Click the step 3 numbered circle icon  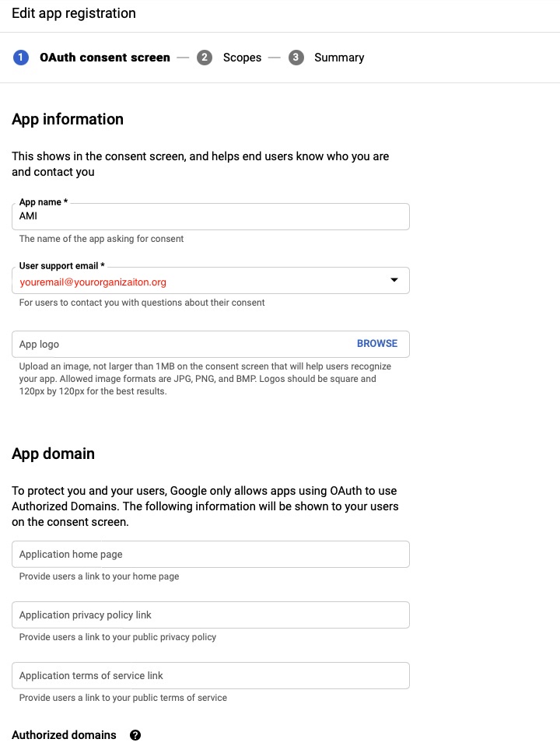point(296,58)
